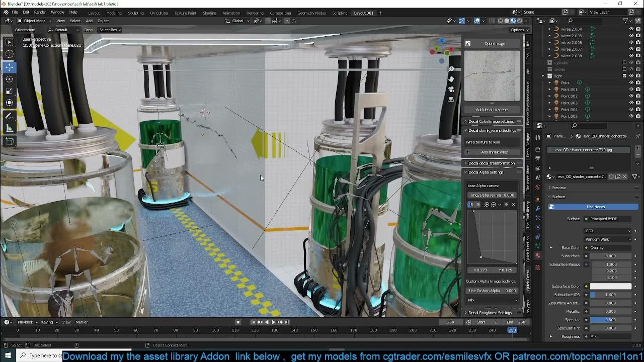Activate the Rotate tool
This screenshot has height=362, width=644.
pos(9,79)
